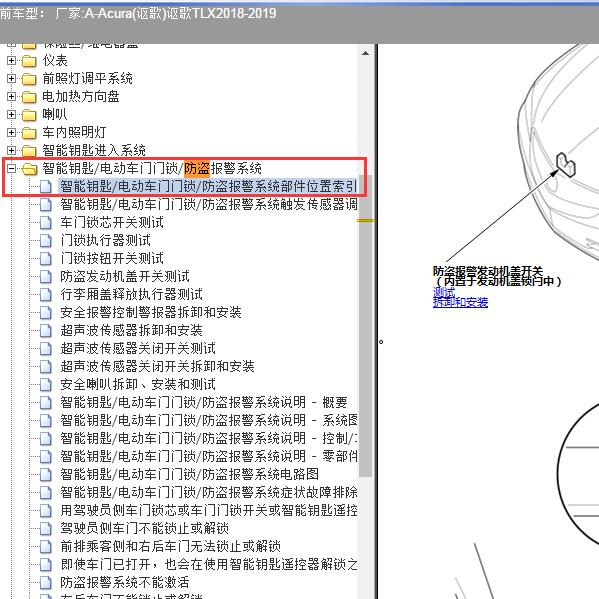Click document icon beside 驾驶员侧车门不能锁止或解锁
This screenshot has width=599, height=599.
pos(45,528)
